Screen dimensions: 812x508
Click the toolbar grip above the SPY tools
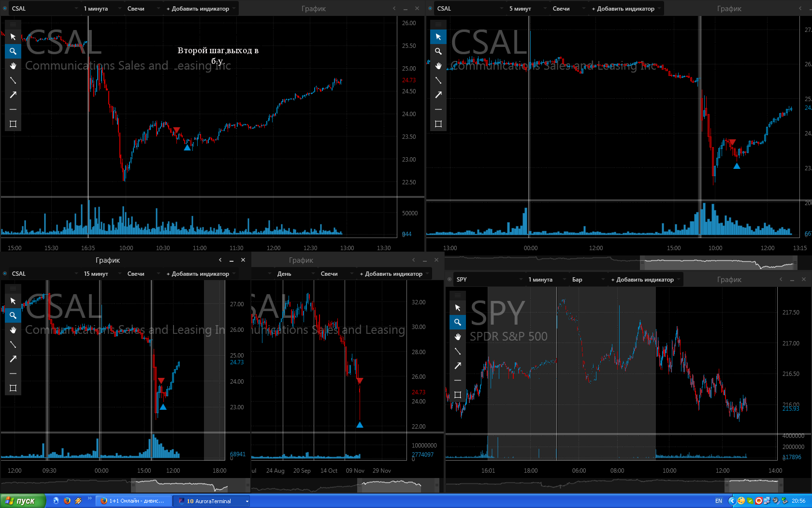click(458, 295)
